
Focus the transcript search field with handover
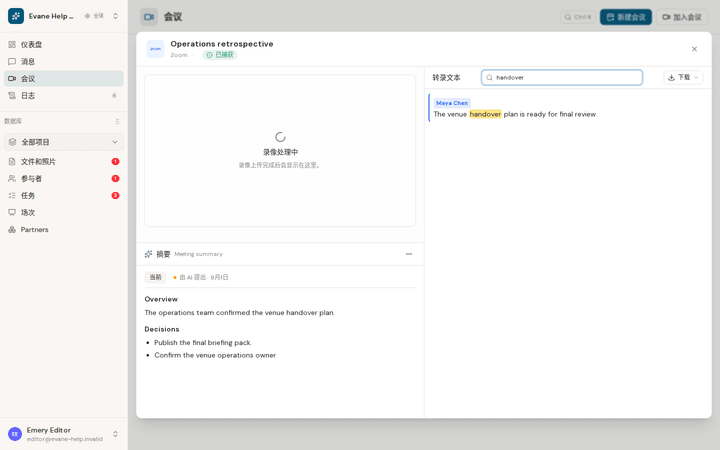click(562, 78)
